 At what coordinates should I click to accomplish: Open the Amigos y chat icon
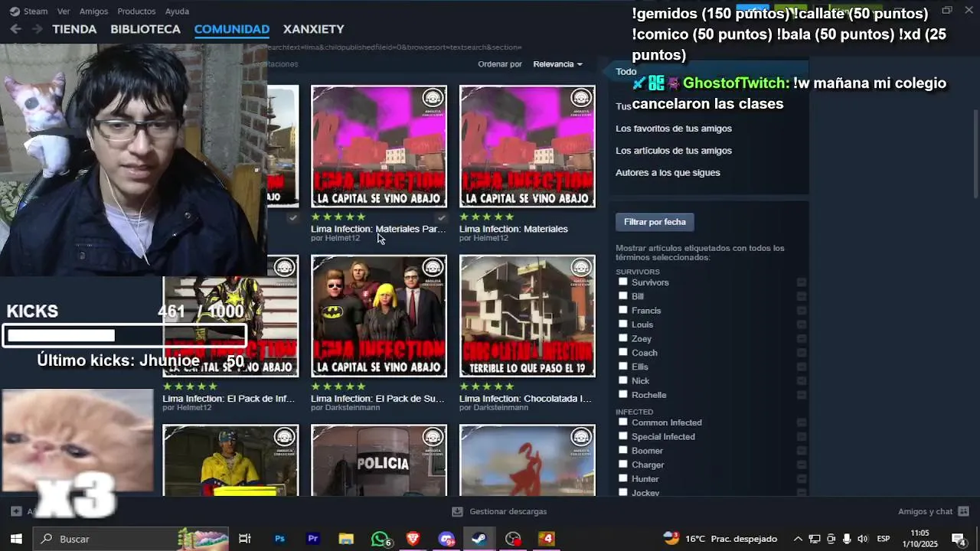[963, 511]
